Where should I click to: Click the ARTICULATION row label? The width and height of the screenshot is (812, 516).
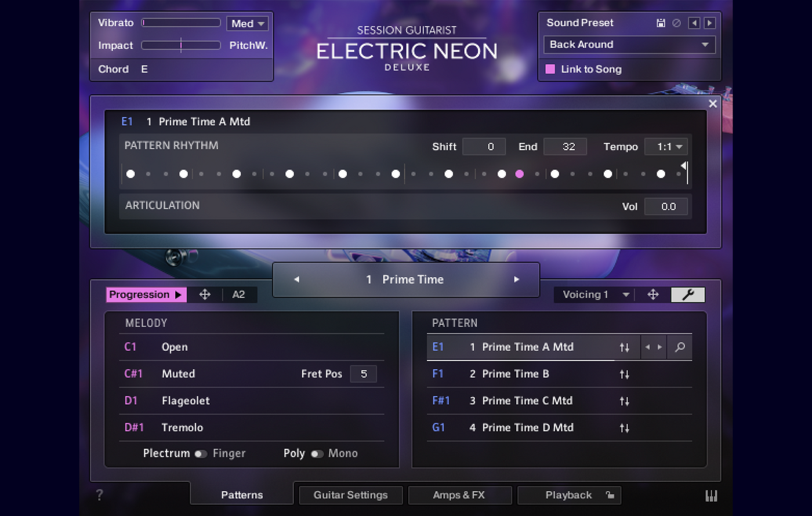[x=162, y=205]
